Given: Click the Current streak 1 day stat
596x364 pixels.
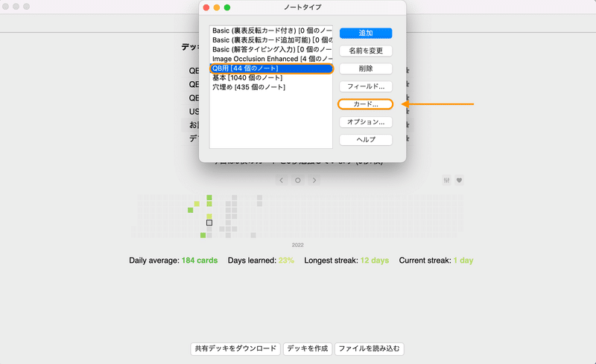Looking at the screenshot, I should 436,261.
